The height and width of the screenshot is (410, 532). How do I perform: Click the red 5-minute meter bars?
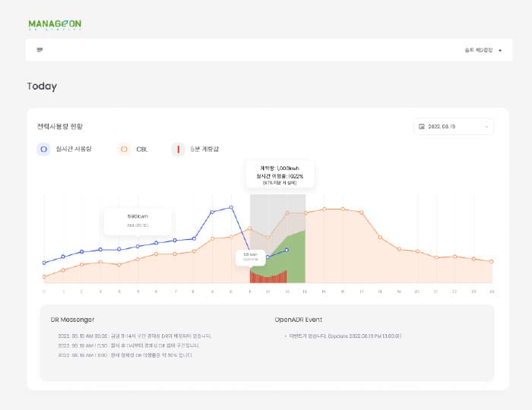coord(268,277)
